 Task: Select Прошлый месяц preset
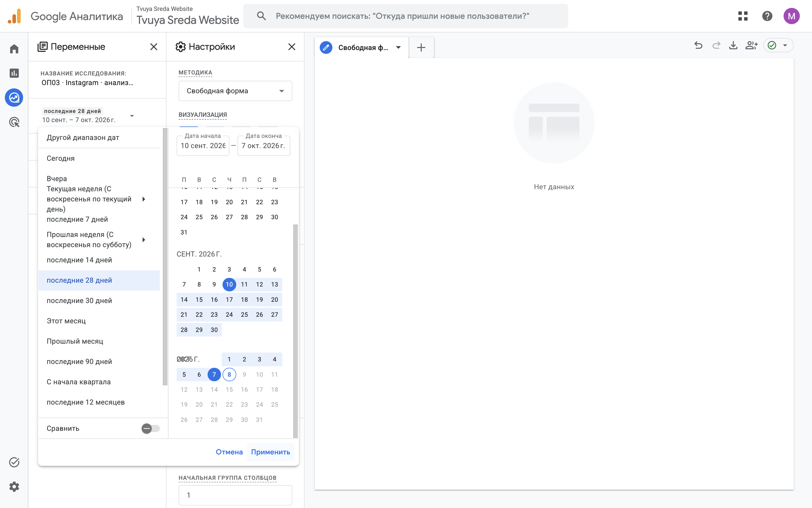click(99, 341)
